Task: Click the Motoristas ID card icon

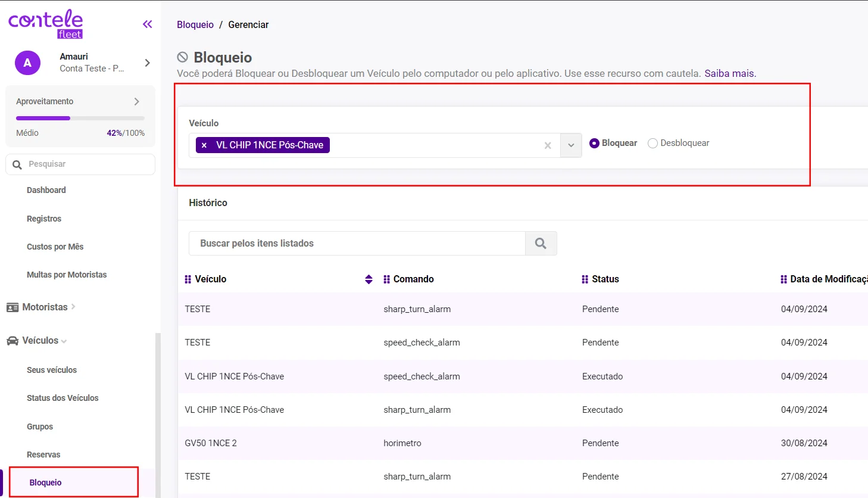Action: (13, 307)
